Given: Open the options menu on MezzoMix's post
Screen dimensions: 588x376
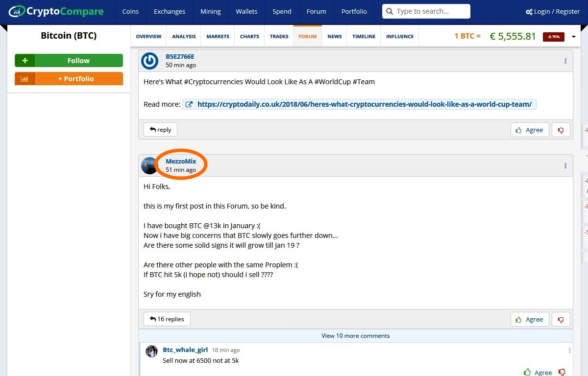Looking at the screenshot, I should (565, 166).
